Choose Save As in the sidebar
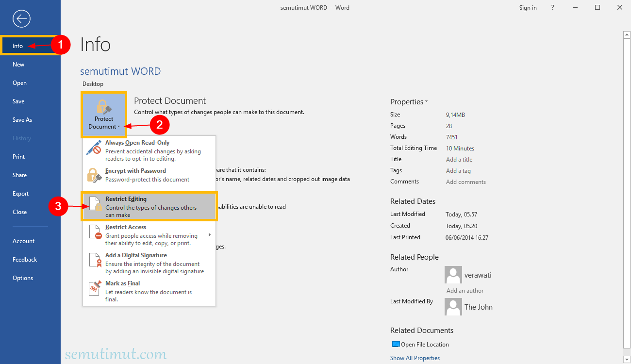 tap(30, 120)
